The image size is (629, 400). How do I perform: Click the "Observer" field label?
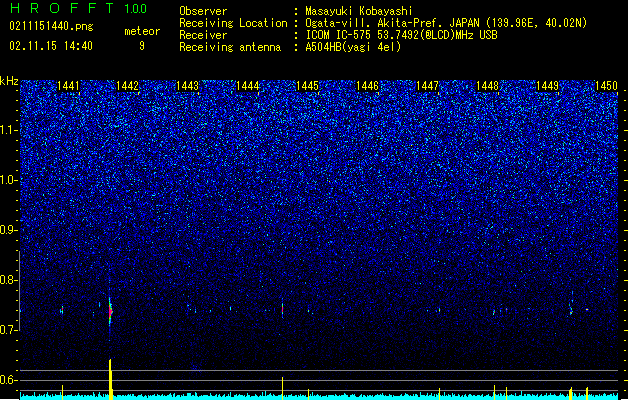click(203, 11)
